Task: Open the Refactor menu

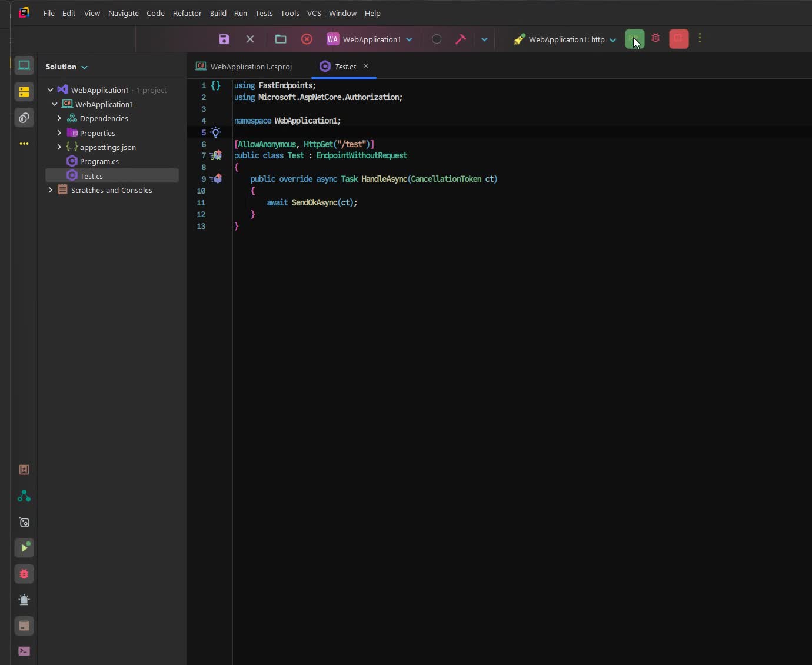Action: click(187, 13)
